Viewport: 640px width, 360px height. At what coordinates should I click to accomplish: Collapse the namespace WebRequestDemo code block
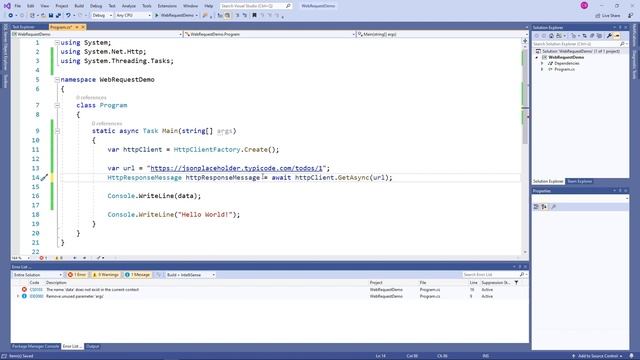57,80
